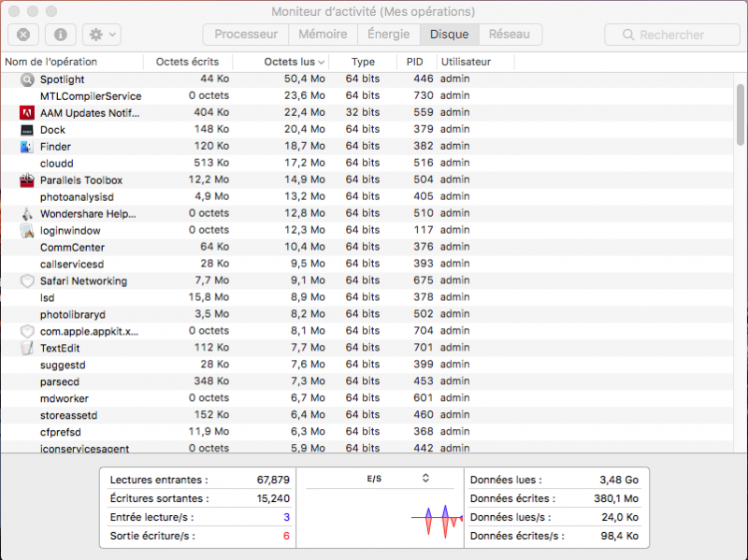748x560 pixels.
Task: Click the TextEdit name text
Action: (x=60, y=348)
